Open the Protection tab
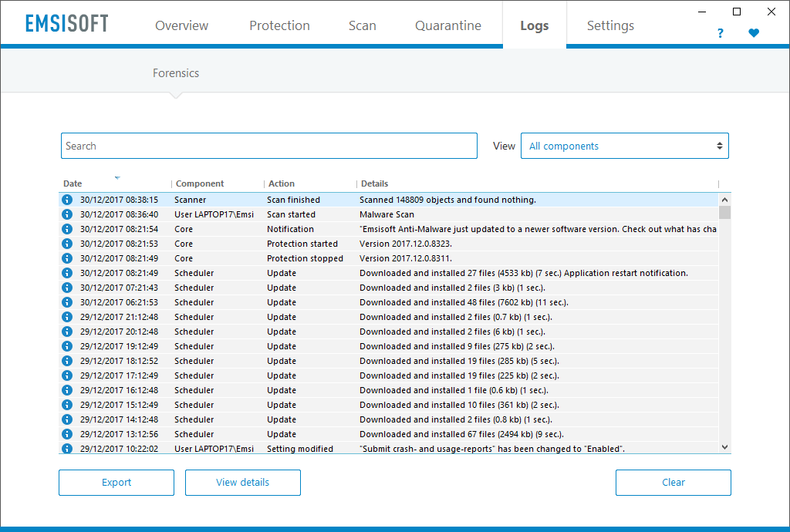The width and height of the screenshot is (790, 532). tap(279, 25)
